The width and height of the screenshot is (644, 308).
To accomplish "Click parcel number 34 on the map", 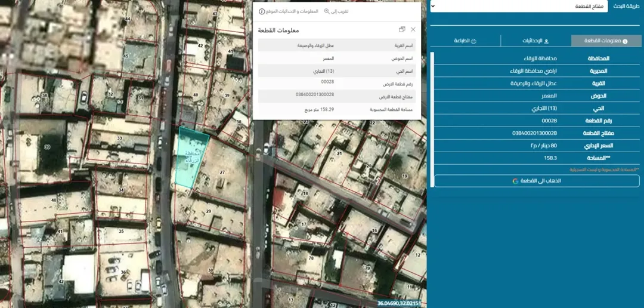I will point(121,190).
